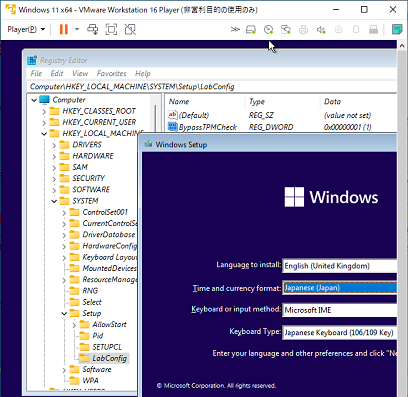Click the CD/DVD drive device icon

click(x=269, y=30)
